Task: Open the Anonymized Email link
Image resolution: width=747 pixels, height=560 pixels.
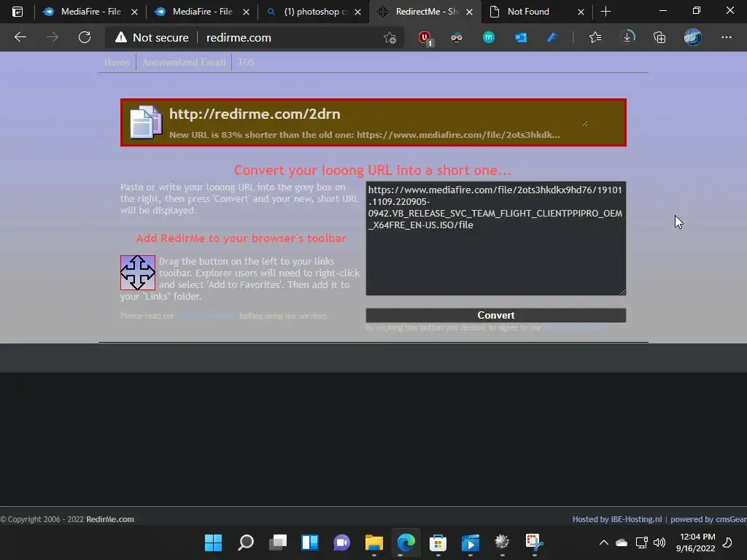Action: tap(184, 62)
